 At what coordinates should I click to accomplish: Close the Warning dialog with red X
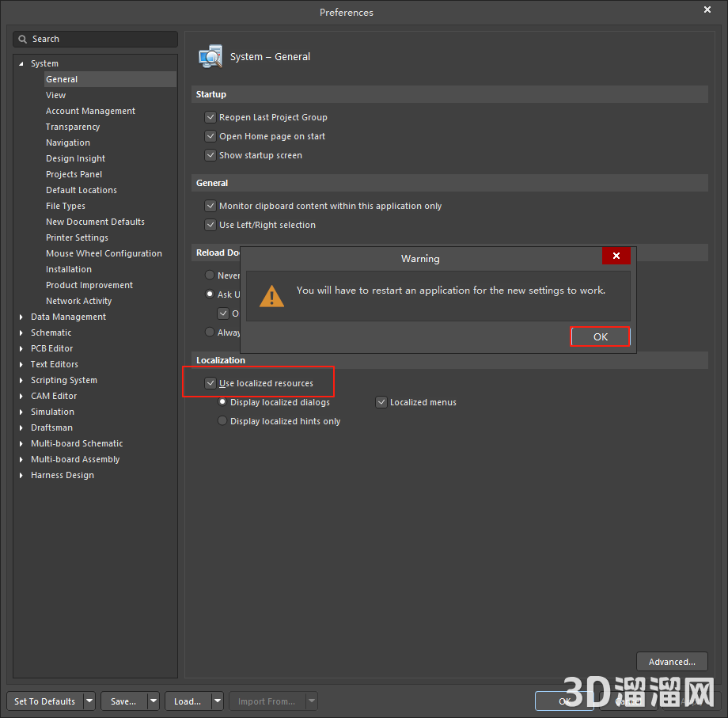[616, 256]
